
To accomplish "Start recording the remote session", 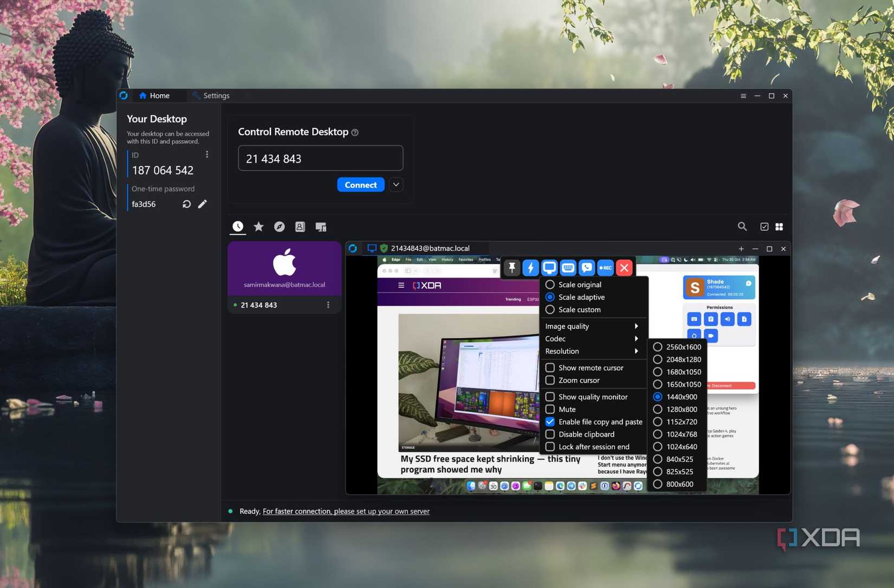I will tap(605, 267).
